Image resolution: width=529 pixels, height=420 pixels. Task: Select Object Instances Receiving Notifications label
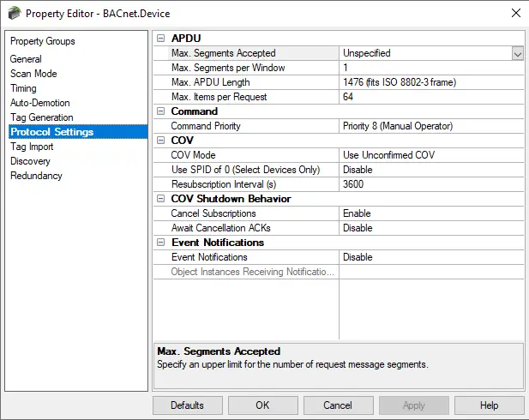tap(253, 272)
